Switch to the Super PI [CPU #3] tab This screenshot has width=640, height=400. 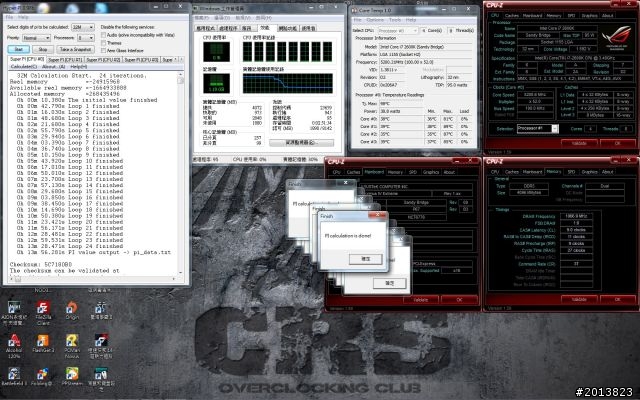pyautogui.click(x=141, y=60)
